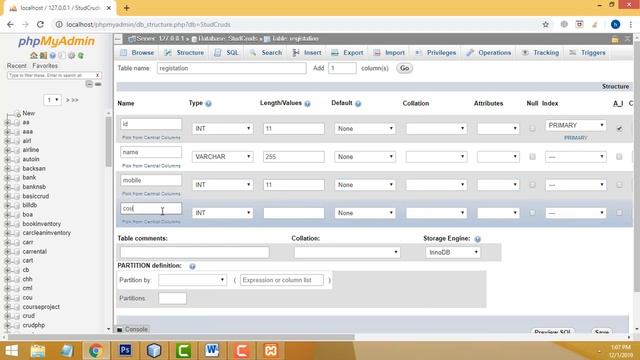Open the blue documentation help icon
The height and width of the screenshot is (360, 640).
pos(53,56)
